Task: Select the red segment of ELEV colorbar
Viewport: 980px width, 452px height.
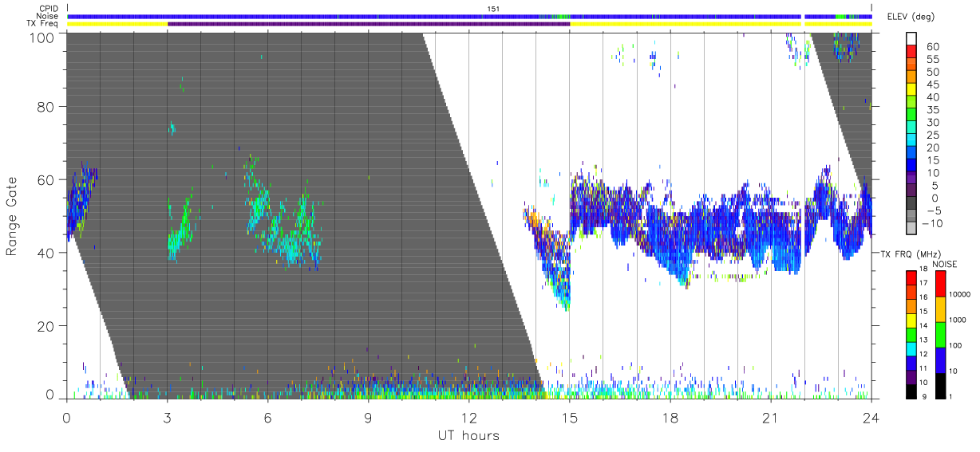Action: [912, 53]
